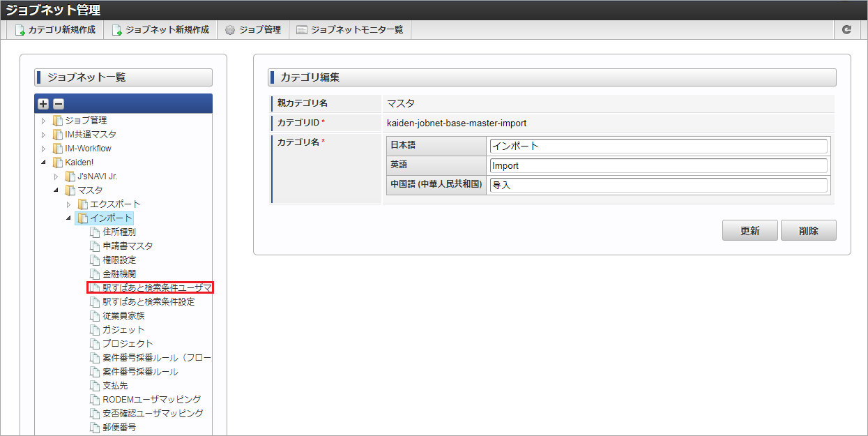Click the 削除 button
868x436 pixels.
pos(809,231)
